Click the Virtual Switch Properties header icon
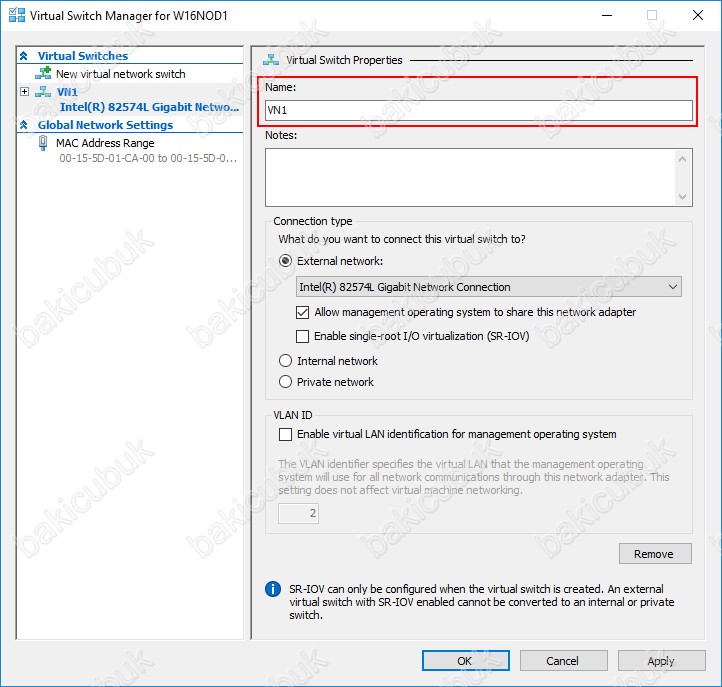722x687 pixels. (x=271, y=60)
